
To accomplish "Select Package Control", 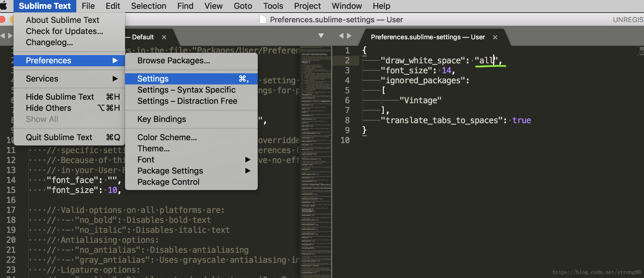I will [x=191, y=182].
